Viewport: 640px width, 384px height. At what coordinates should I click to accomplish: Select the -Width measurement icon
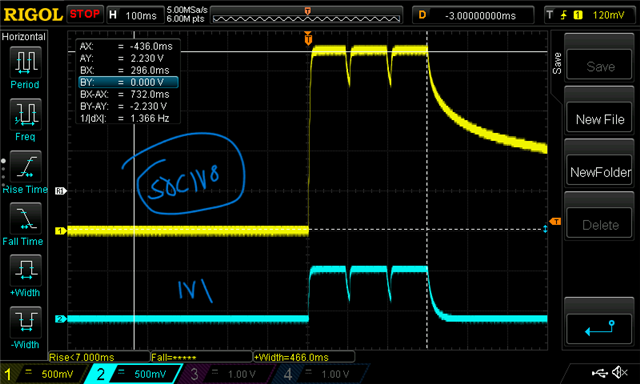[25, 322]
